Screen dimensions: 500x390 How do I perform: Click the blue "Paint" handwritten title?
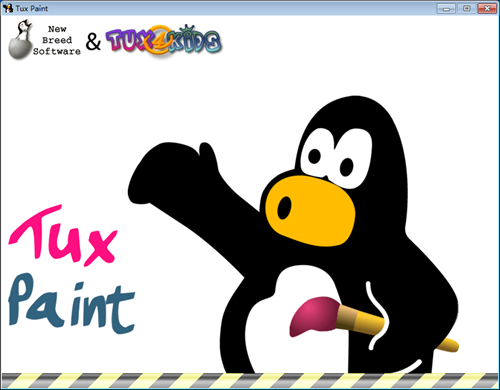coord(71,304)
